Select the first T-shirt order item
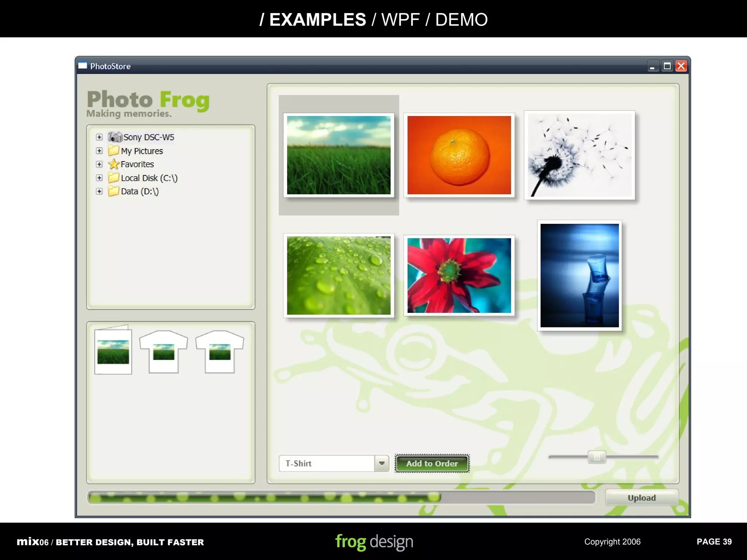This screenshot has height=560, width=747. (163, 351)
